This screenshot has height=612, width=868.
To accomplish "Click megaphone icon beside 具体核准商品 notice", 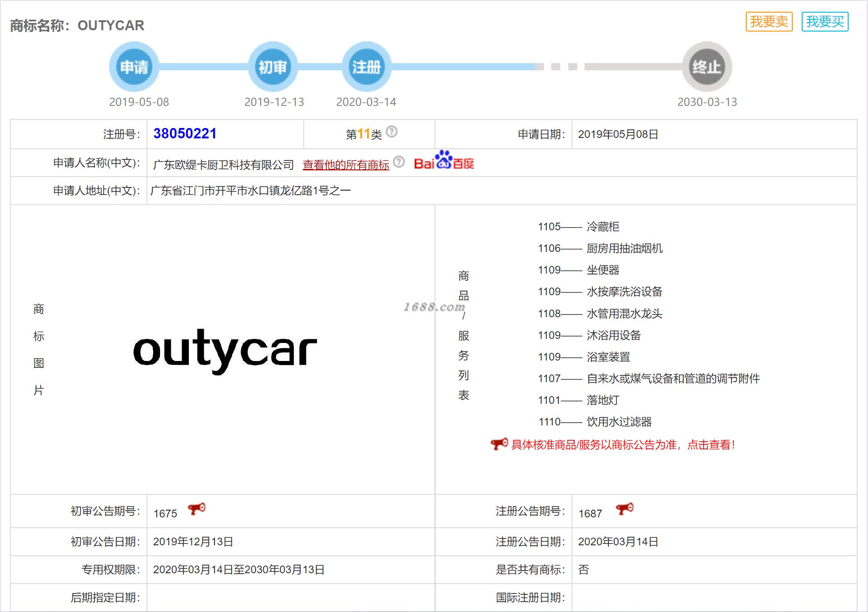I will click(x=499, y=444).
